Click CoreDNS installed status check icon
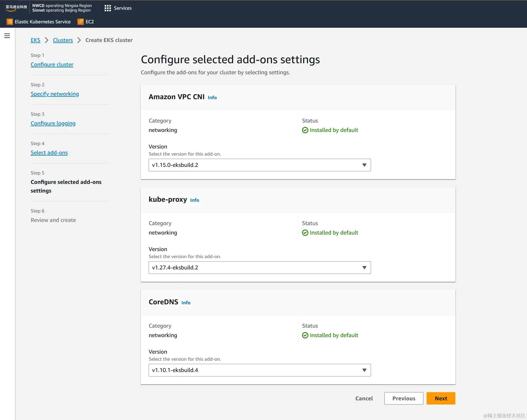527x420 pixels. (305, 336)
